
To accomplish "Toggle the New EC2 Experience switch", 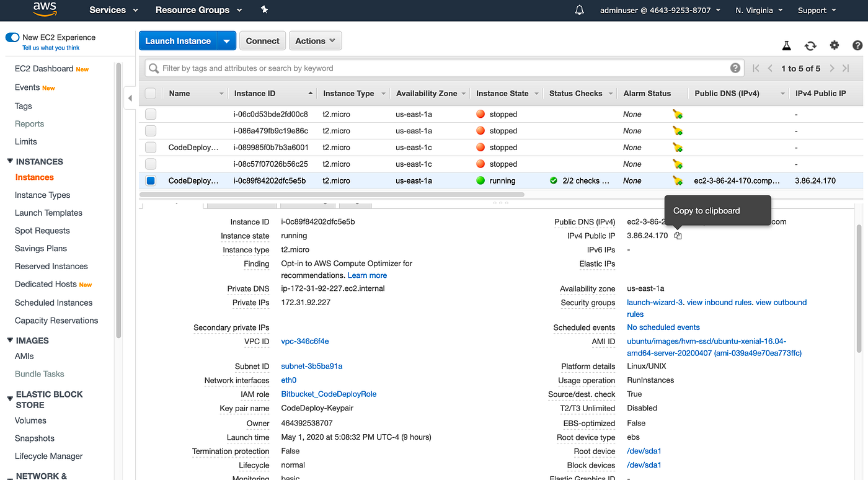I will (12, 37).
